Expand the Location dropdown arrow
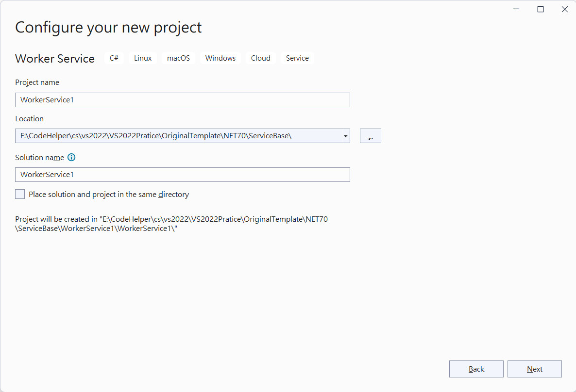The height and width of the screenshot is (392, 576). coord(345,136)
